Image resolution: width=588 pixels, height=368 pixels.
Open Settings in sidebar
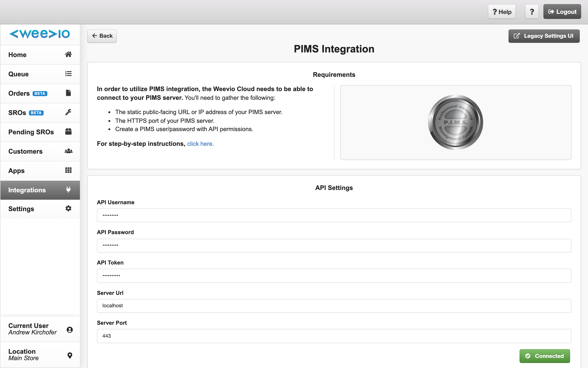tap(40, 209)
